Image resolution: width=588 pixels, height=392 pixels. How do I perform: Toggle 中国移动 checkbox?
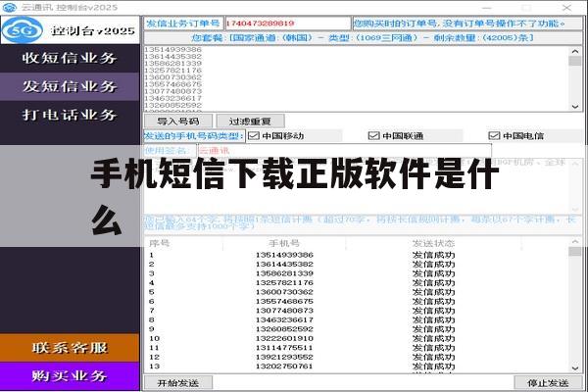coord(254,136)
